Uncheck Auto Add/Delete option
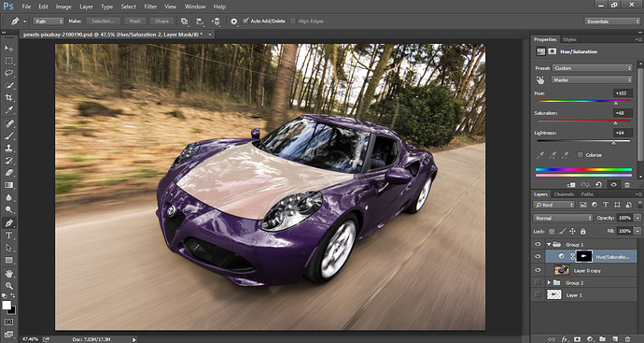 [x=245, y=21]
